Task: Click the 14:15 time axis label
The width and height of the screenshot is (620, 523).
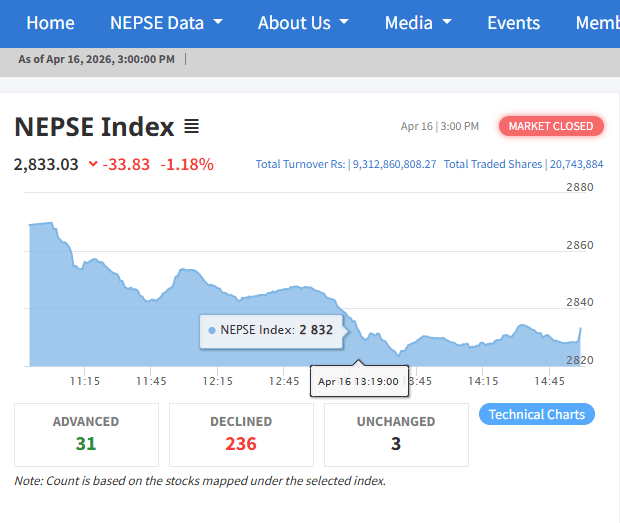Action: [x=483, y=381]
